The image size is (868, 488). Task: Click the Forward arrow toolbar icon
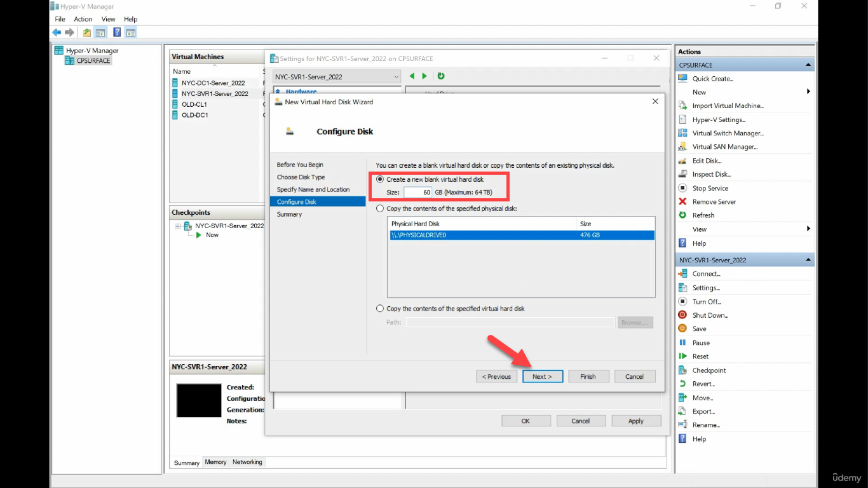click(69, 32)
